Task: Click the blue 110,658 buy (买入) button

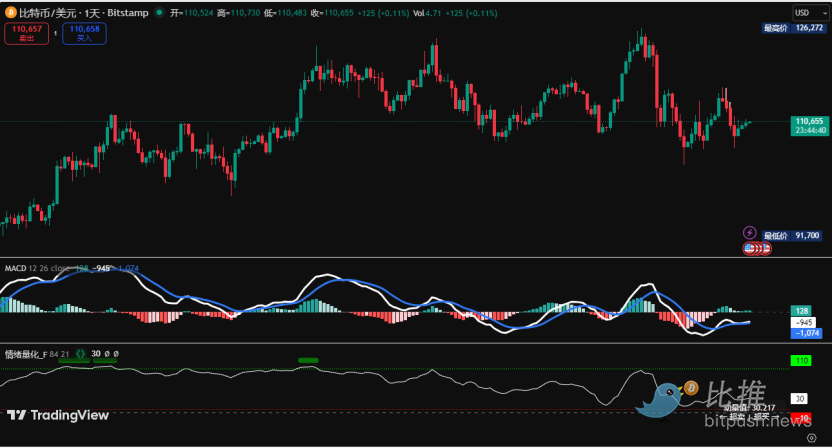Action: pyautogui.click(x=85, y=33)
